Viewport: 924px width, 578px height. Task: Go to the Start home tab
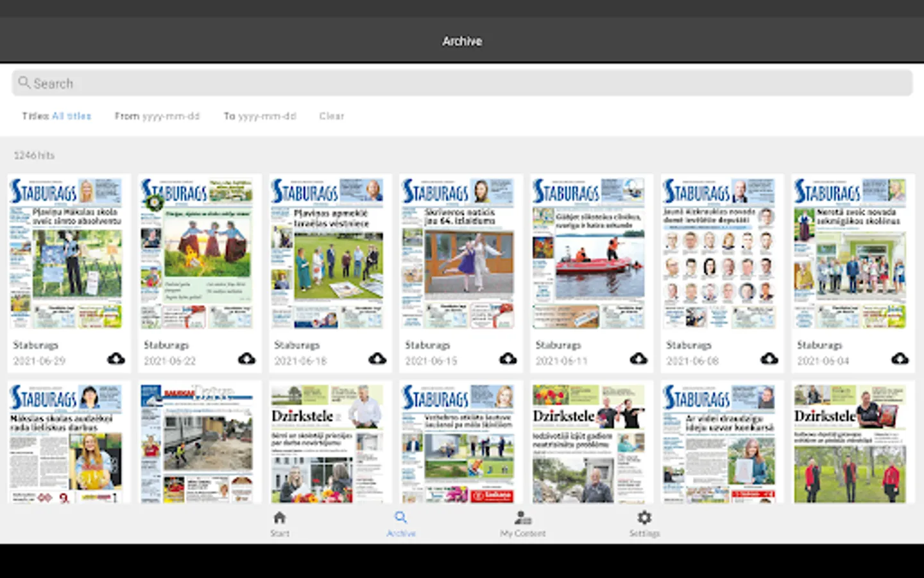tap(280, 524)
